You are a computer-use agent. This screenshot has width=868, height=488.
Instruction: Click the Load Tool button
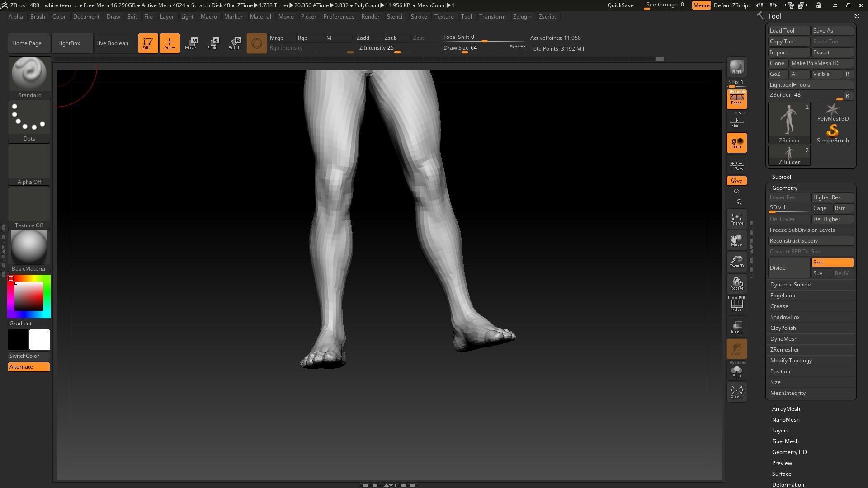point(789,31)
